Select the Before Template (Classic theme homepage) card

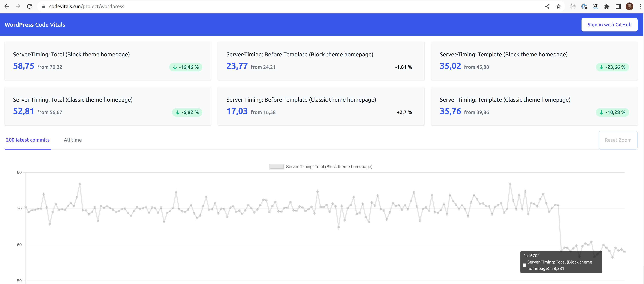321,106
